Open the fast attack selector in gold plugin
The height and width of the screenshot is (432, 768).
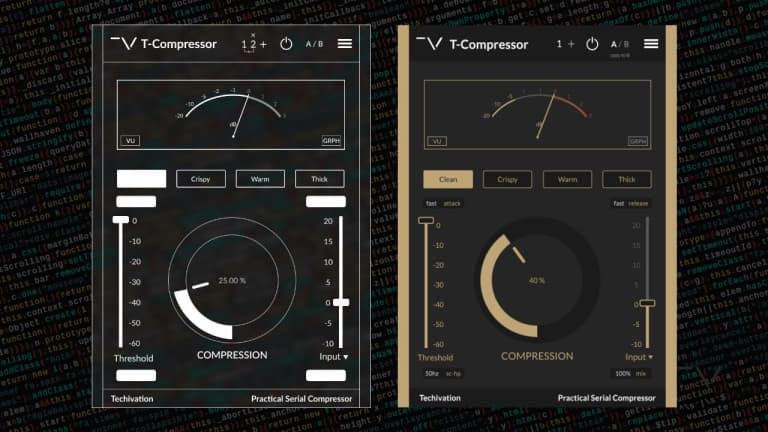click(x=443, y=203)
